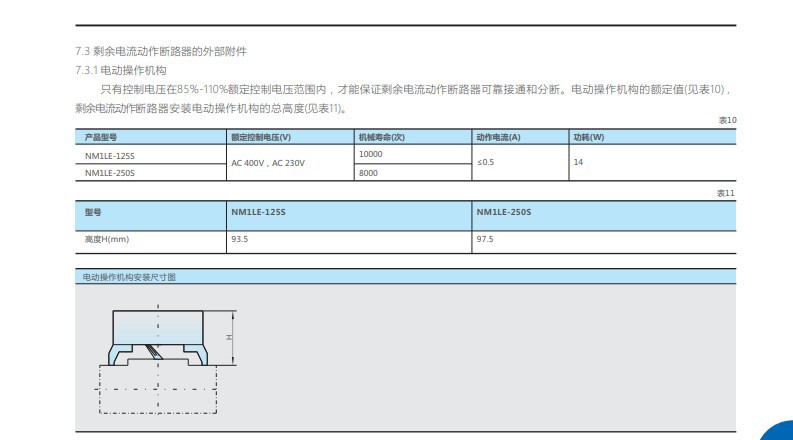Click the heading '7.3 剩余电流动作断路器的外部附件'

pyautogui.click(x=161, y=51)
